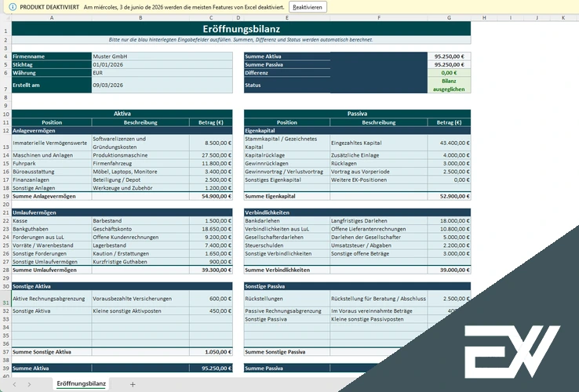Select 'Eingezahltes Kapital' description cell
Screen dimensions: 579x392
pyautogui.click(x=378, y=143)
